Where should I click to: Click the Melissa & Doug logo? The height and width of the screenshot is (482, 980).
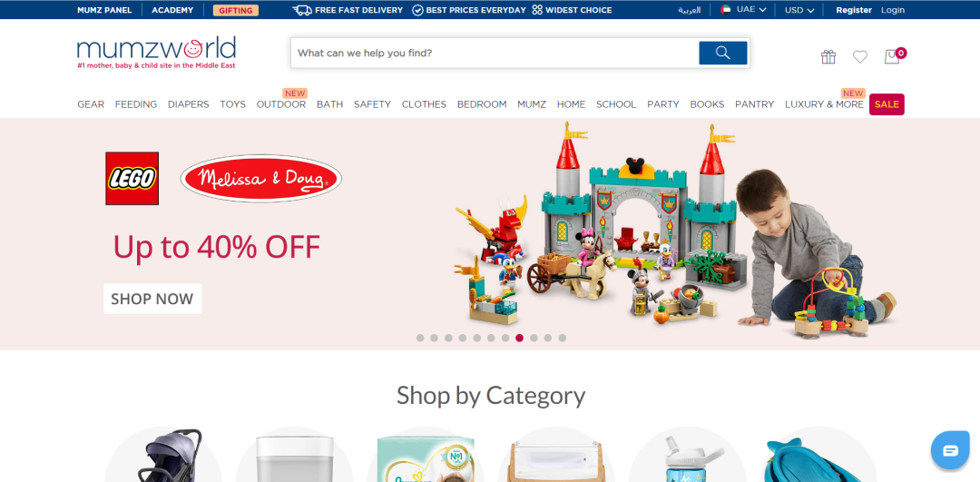(261, 179)
